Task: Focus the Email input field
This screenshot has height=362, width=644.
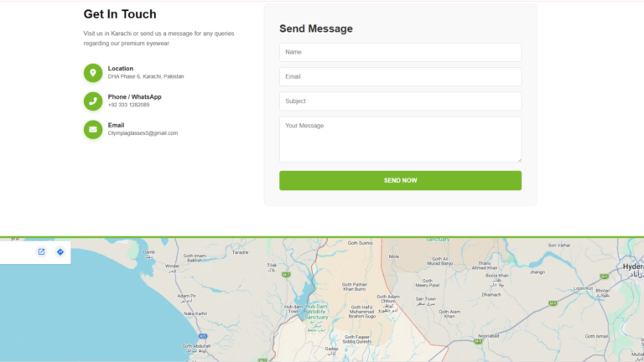Action: tap(401, 77)
